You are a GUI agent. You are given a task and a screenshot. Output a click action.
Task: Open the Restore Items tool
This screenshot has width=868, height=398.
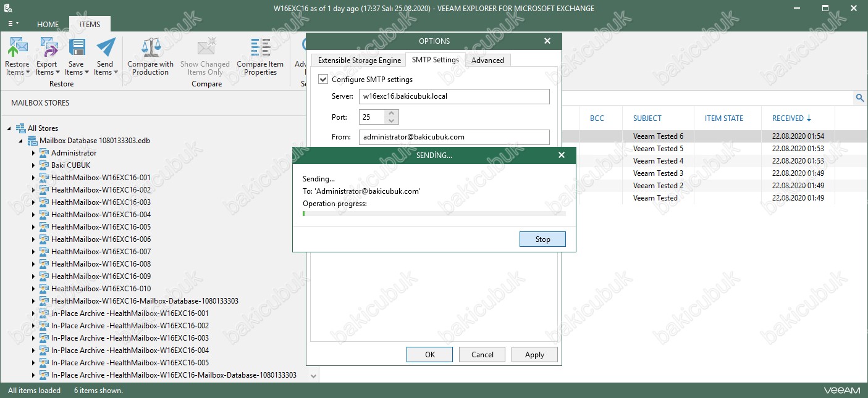[17, 56]
